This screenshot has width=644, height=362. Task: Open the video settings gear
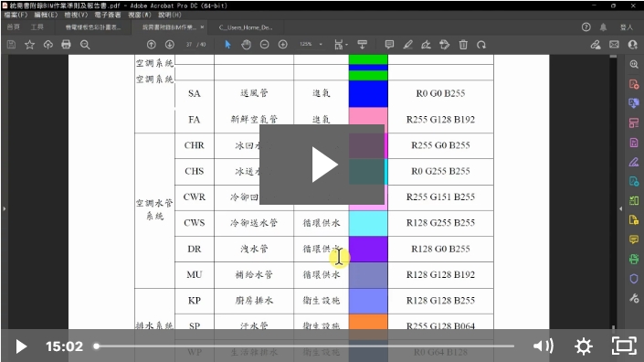(x=584, y=346)
